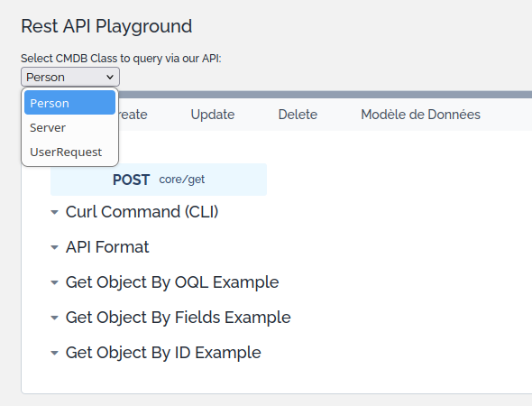Expand Get Object By ID Example arrow

point(54,353)
